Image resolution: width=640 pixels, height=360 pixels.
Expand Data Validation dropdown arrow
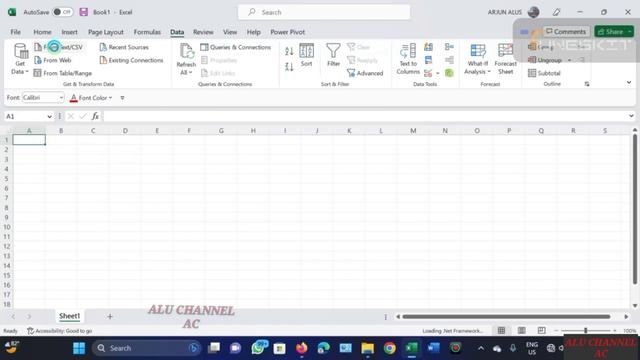[x=438, y=73]
